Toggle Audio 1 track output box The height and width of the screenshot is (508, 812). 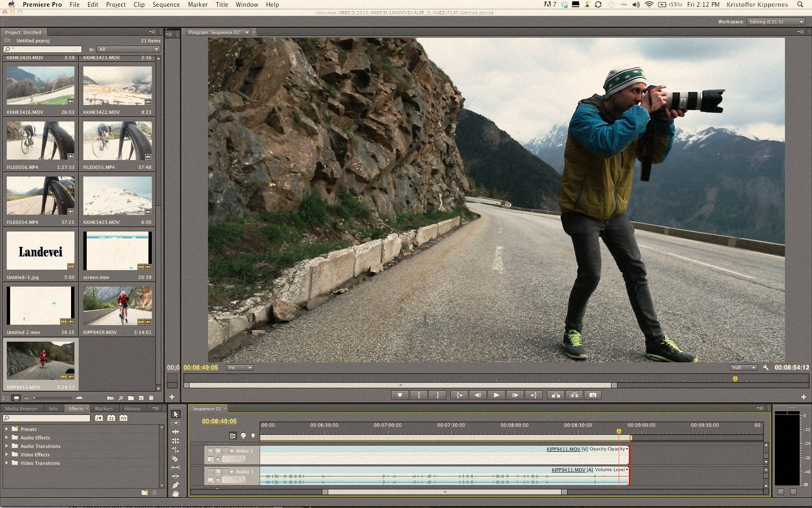(x=210, y=472)
